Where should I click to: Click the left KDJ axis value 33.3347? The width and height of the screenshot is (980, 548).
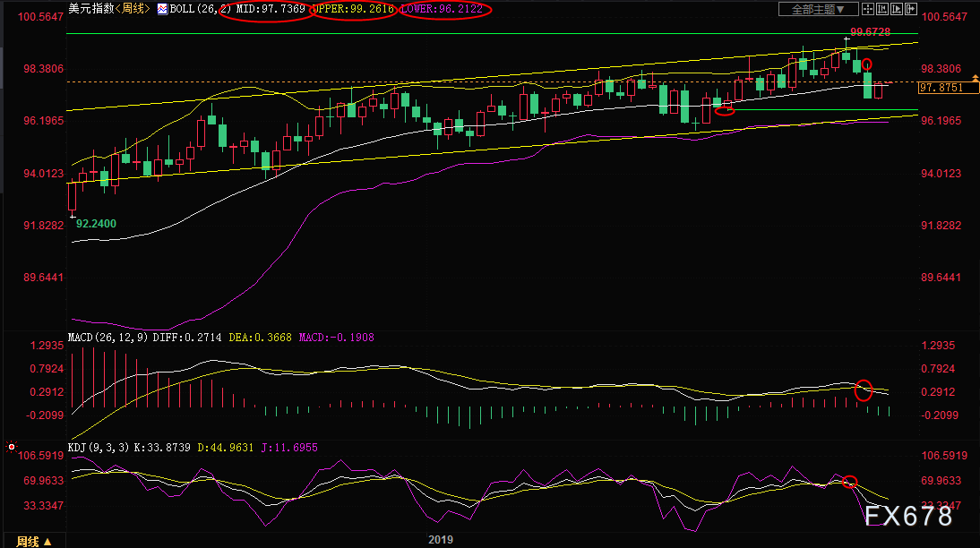point(44,506)
